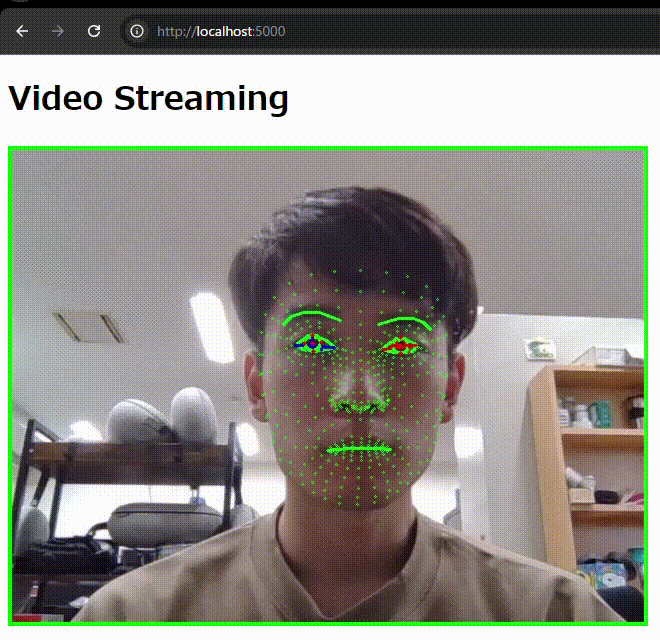Reload the localhost page
Screen dimensions: 660x640
click(94, 31)
